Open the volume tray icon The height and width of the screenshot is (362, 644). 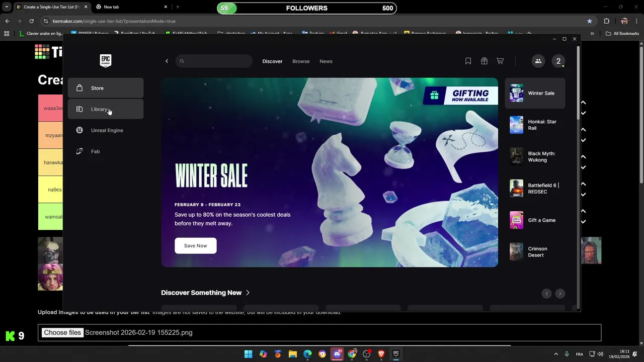pos(600,354)
